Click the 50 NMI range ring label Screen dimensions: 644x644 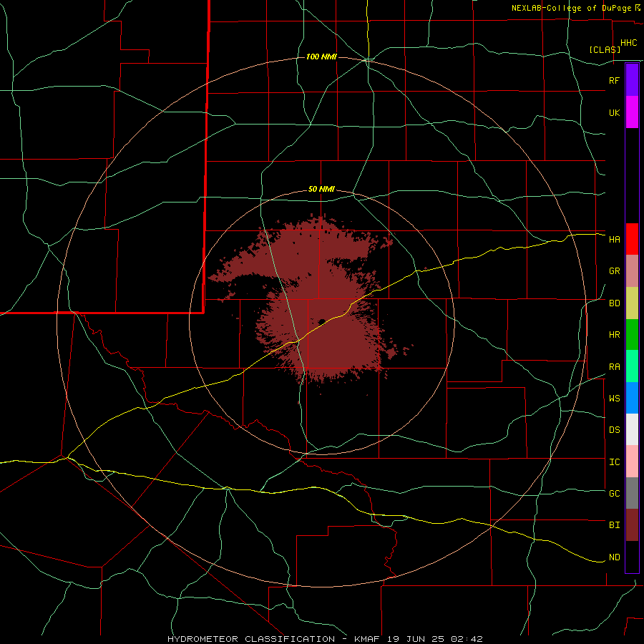(321, 190)
